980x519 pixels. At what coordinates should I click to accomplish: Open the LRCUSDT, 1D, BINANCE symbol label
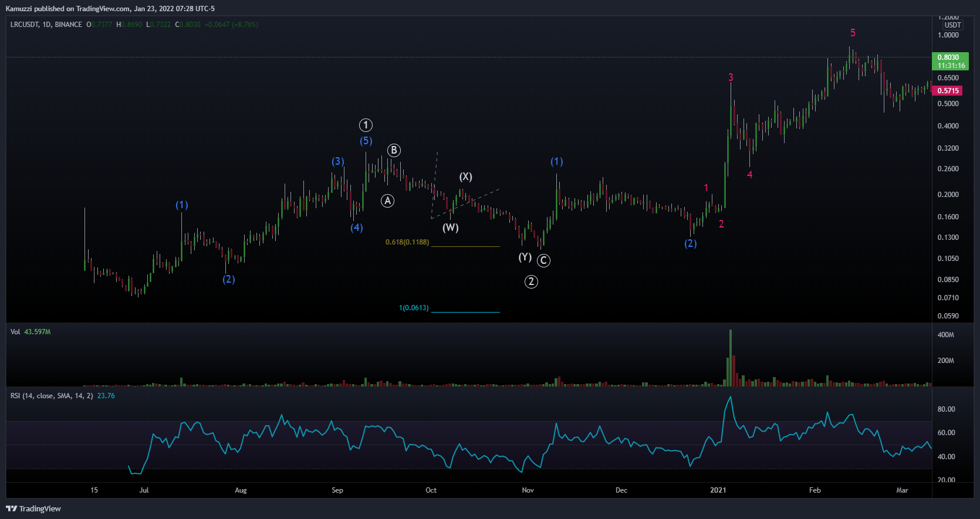46,25
